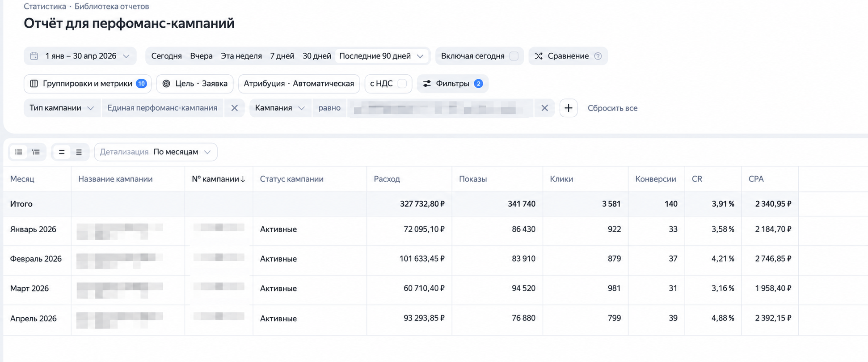Add a new filter with plus button
Screen dimensions: 868x362
(x=569, y=108)
